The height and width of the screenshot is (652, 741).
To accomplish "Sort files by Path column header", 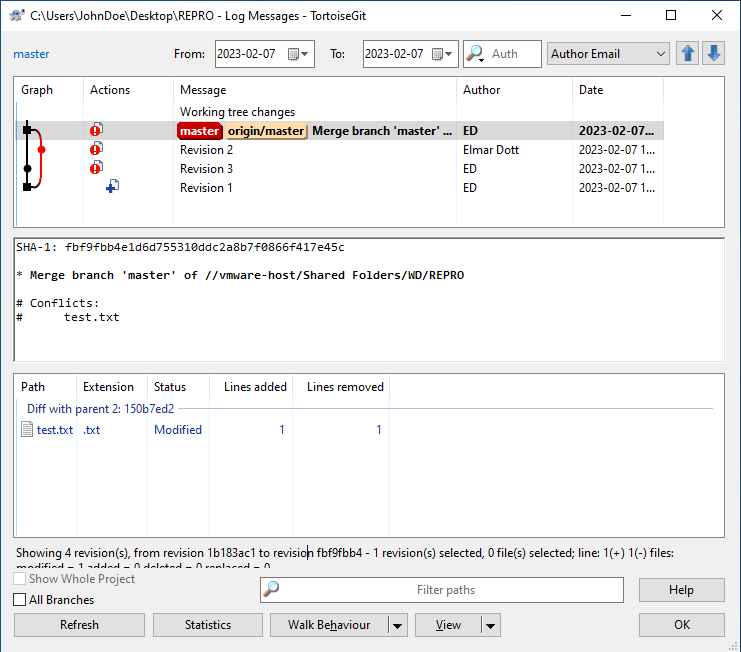I will pyautogui.click(x=45, y=387).
